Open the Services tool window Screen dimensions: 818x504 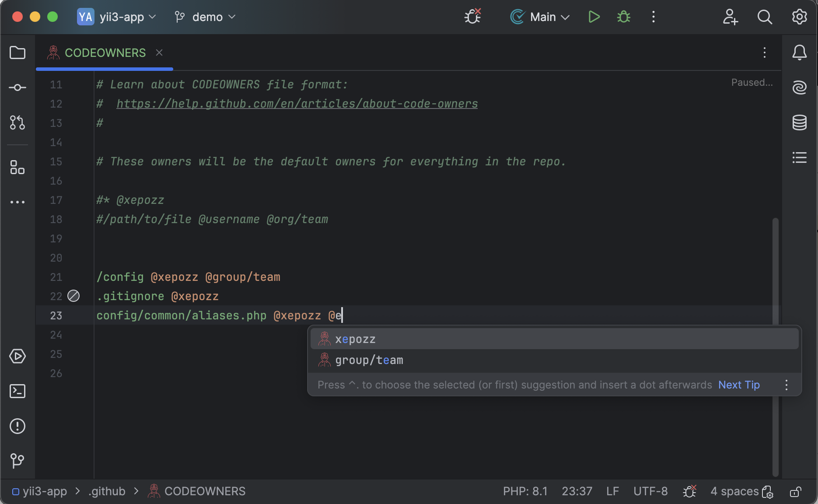click(17, 356)
